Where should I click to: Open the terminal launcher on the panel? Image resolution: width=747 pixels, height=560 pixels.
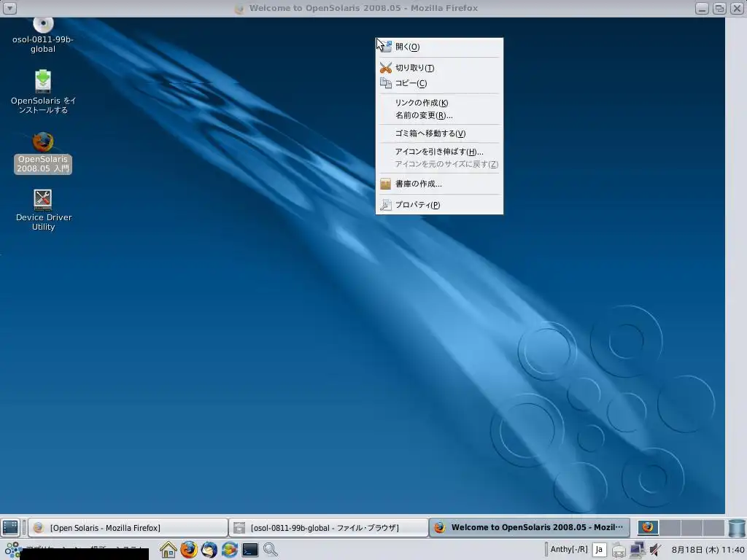coord(250,550)
